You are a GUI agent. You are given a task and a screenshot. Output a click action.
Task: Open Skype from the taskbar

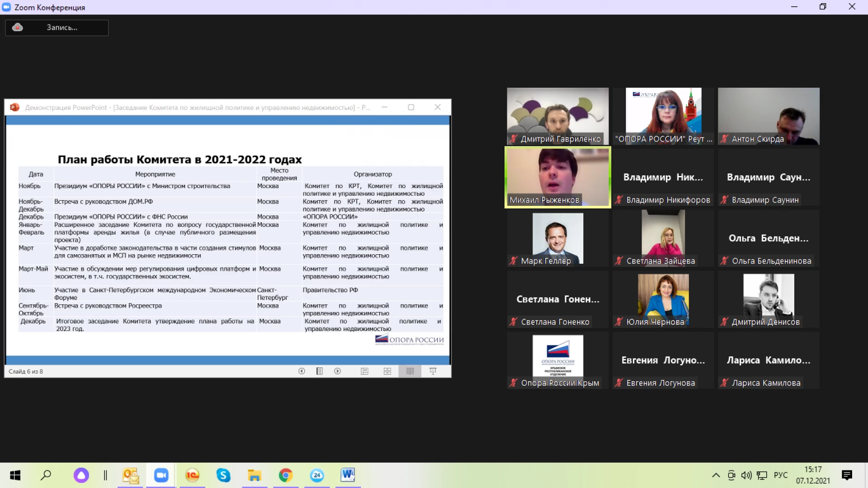(x=223, y=475)
